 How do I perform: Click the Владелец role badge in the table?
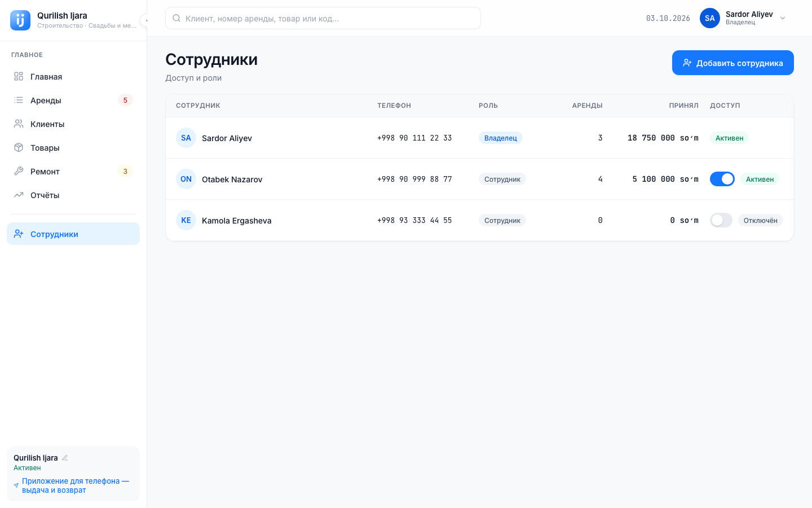tap(501, 138)
